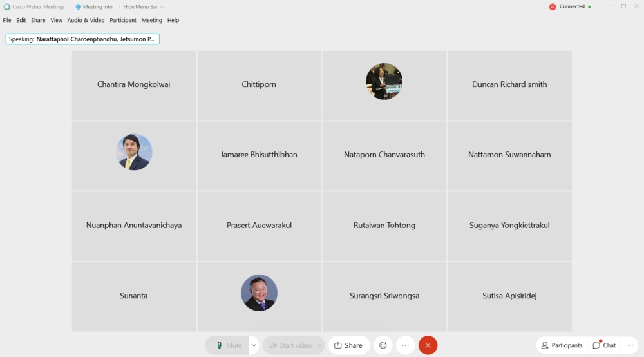The height and width of the screenshot is (357, 644).
Task: Open the Audio & Video menu
Action: point(86,20)
